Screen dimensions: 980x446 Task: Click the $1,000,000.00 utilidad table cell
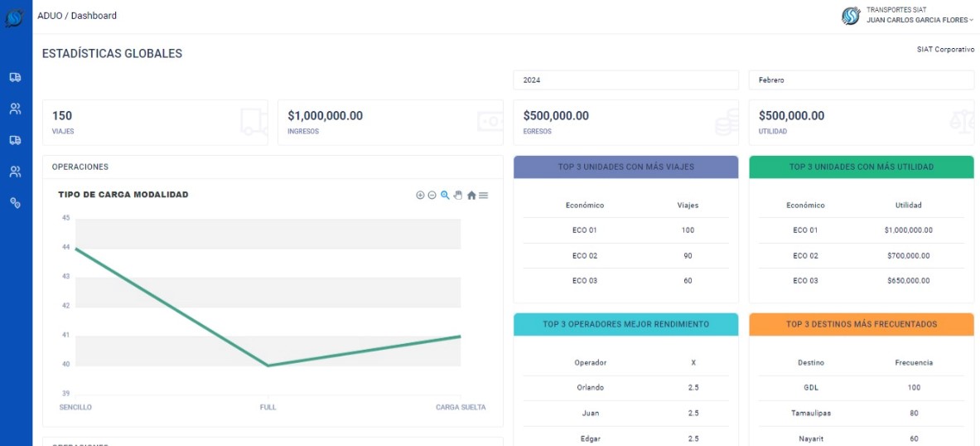[908, 230]
